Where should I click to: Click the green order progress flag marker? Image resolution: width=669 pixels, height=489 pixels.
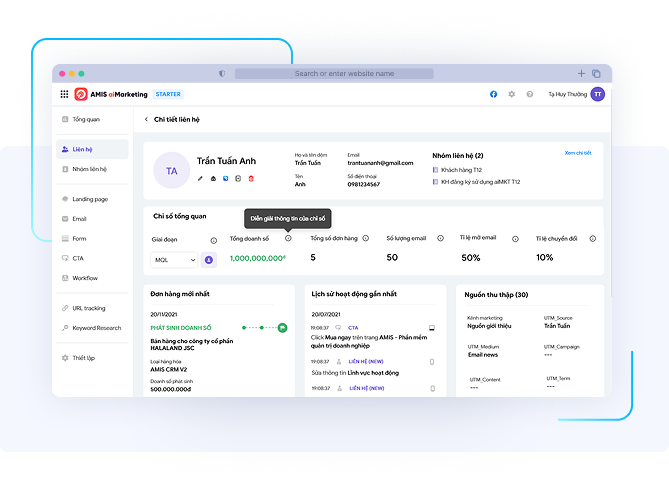tap(282, 327)
